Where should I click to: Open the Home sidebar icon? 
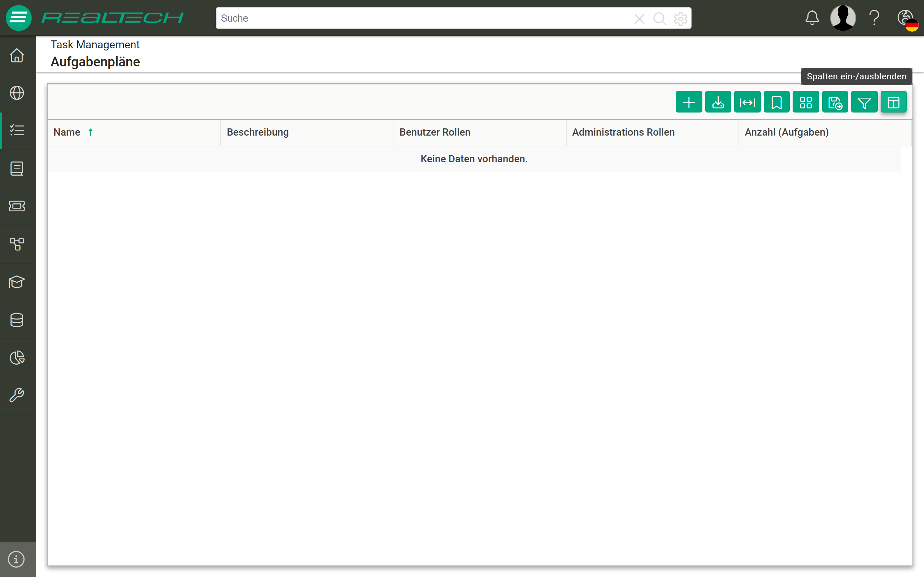[17, 55]
